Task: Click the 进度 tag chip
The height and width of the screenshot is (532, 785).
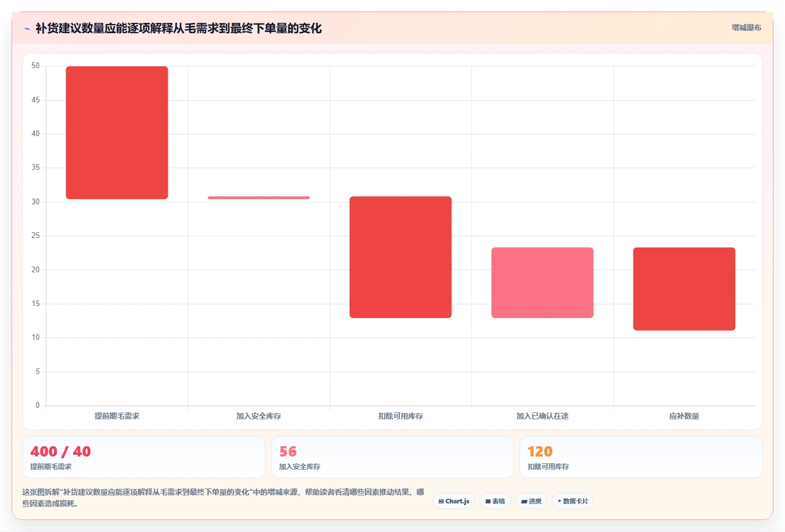Action: click(x=532, y=501)
